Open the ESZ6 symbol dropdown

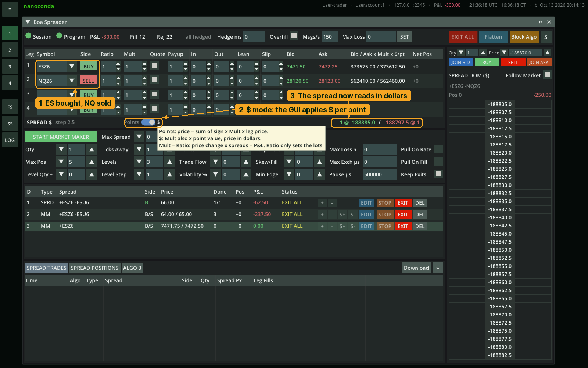(x=72, y=67)
